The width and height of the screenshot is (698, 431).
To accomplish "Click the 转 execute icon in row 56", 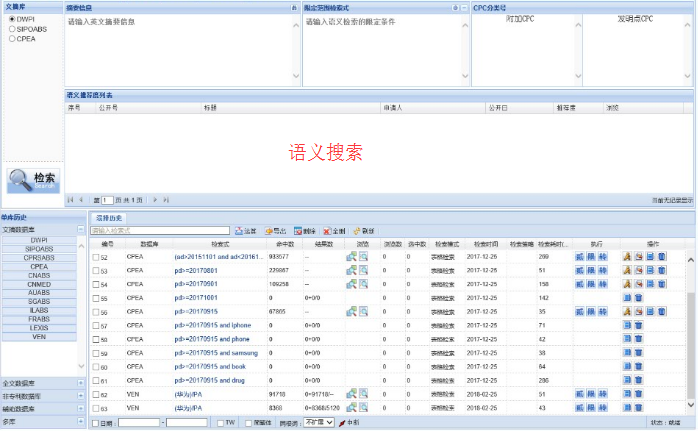I will coord(603,312).
